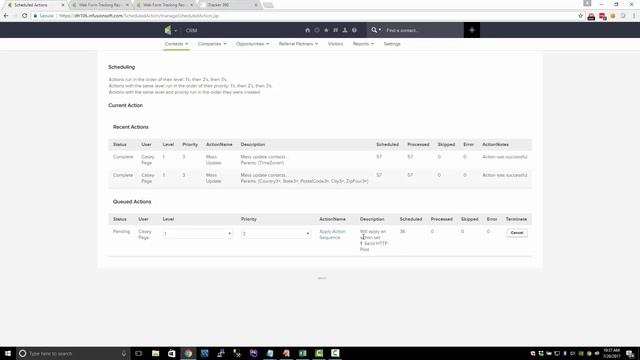Screen dimensions: 640x360
Task: Open the Apply Action Sequence link
Action: click(x=332, y=234)
